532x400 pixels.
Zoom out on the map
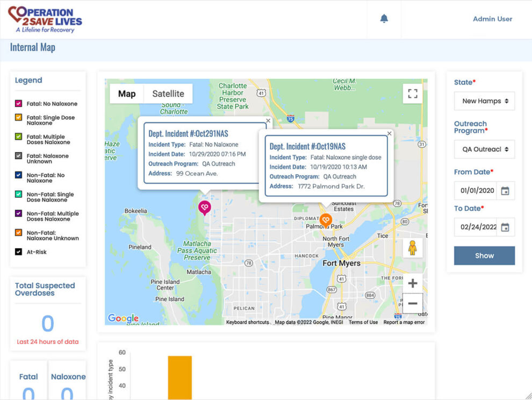(x=412, y=304)
